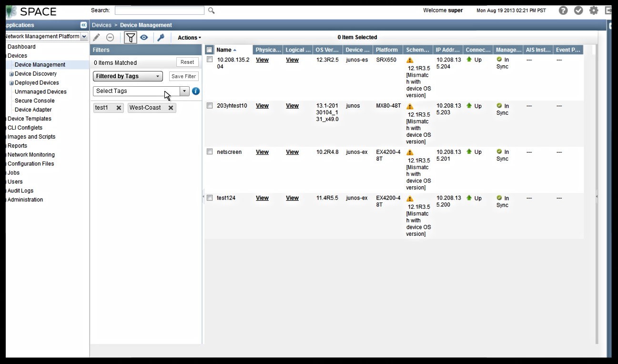The image size is (618, 364).
Task: Click the SRX650 platform cell
Action: (386, 60)
